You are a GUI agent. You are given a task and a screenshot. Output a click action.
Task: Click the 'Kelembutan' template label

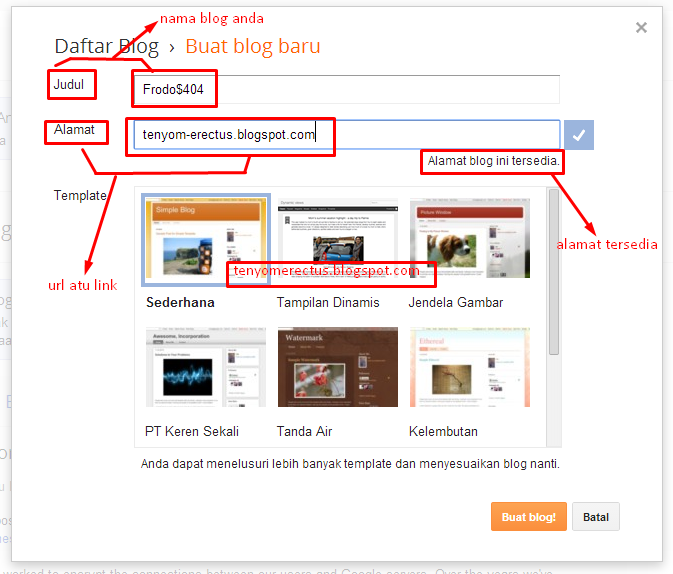pyautogui.click(x=443, y=431)
